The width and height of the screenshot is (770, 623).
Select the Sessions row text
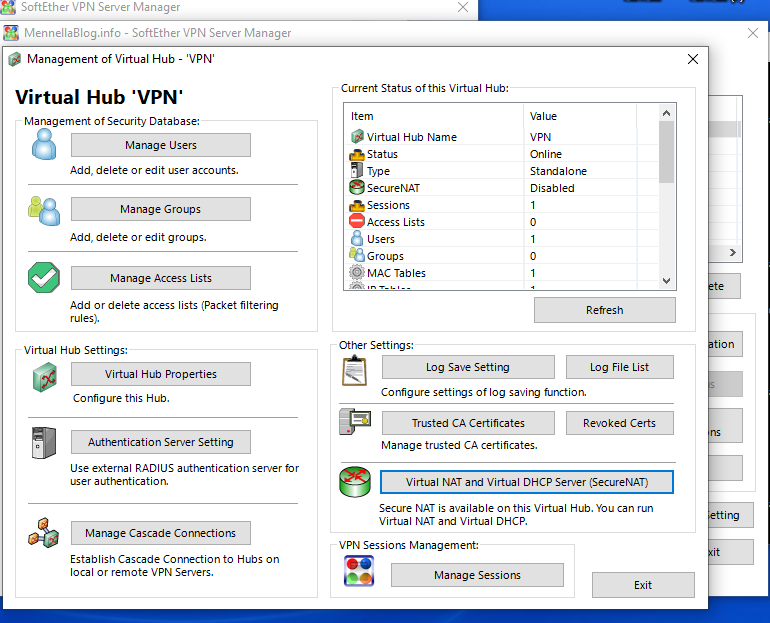(x=388, y=205)
